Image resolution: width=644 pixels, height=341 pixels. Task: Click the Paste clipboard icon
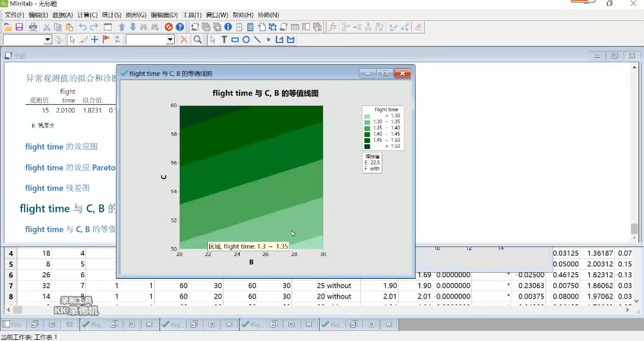(x=69, y=27)
